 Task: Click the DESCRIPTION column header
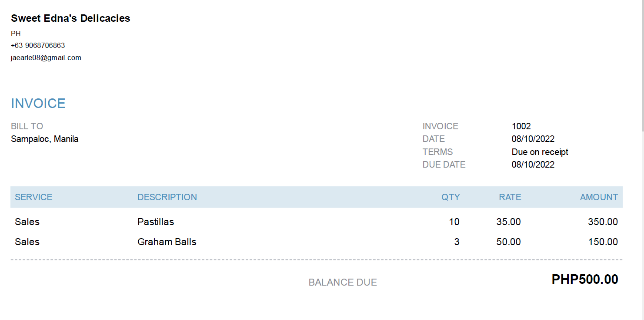(167, 197)
